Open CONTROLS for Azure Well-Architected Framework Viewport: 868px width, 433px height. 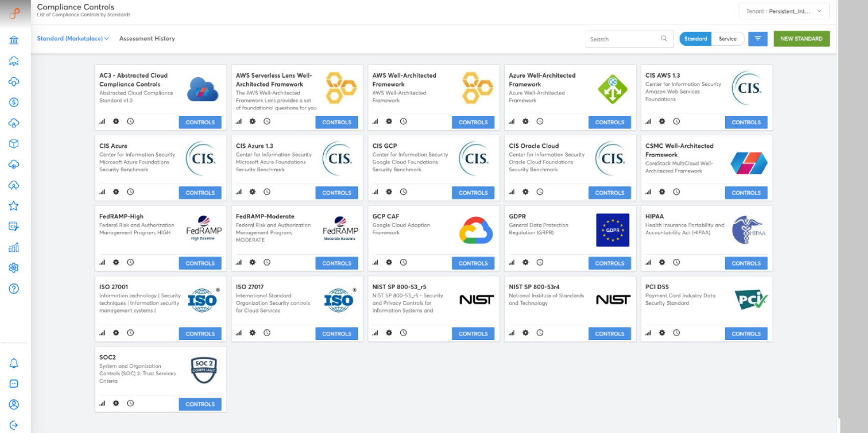coord(610,123)
